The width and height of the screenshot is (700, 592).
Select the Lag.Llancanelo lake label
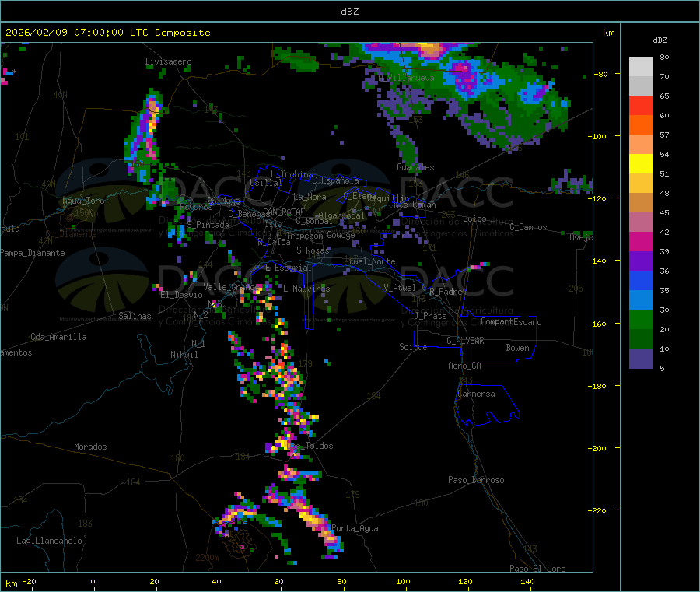coord(50,541)
